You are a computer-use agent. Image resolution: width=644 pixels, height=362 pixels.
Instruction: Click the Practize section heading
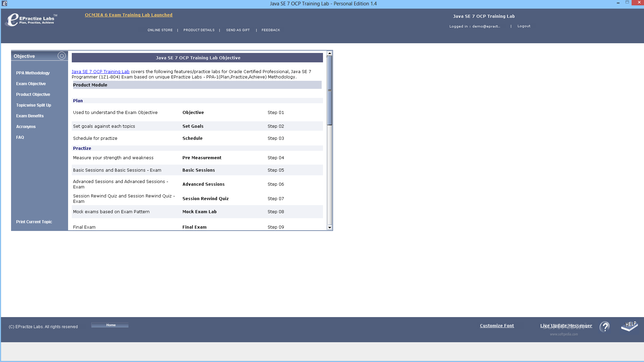click(x=82, y=148)
